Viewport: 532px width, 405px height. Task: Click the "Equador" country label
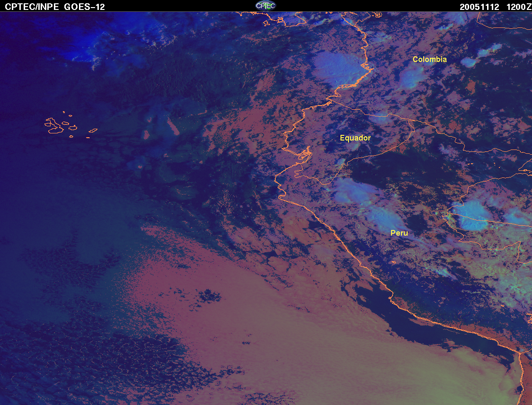(x=355, y=138)
